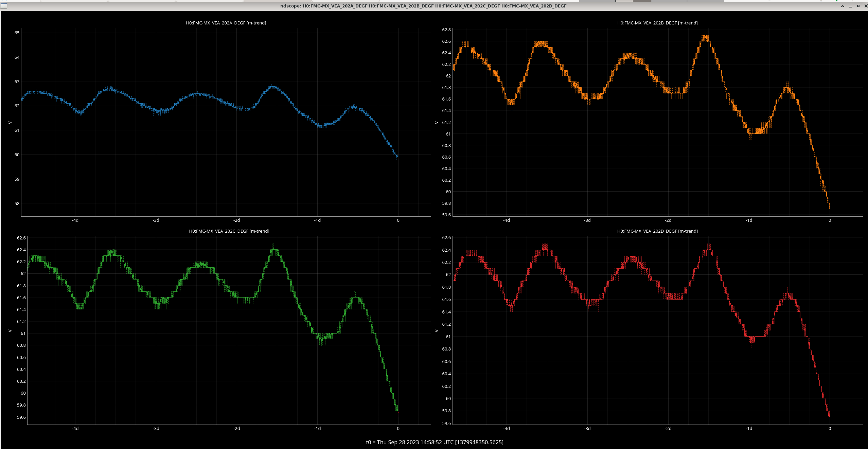Click the shade window up-arrow button
This screenshot has width=868, height=449.
click(843, 6)
